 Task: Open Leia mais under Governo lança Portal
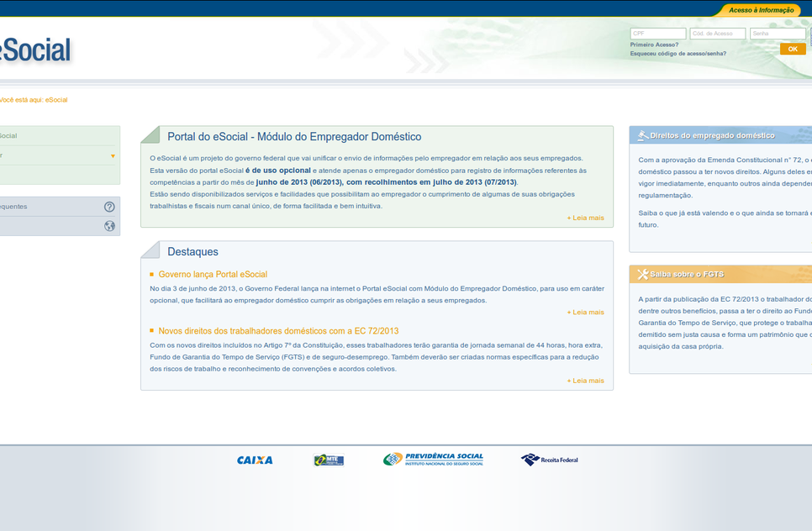tap(585, 312)
